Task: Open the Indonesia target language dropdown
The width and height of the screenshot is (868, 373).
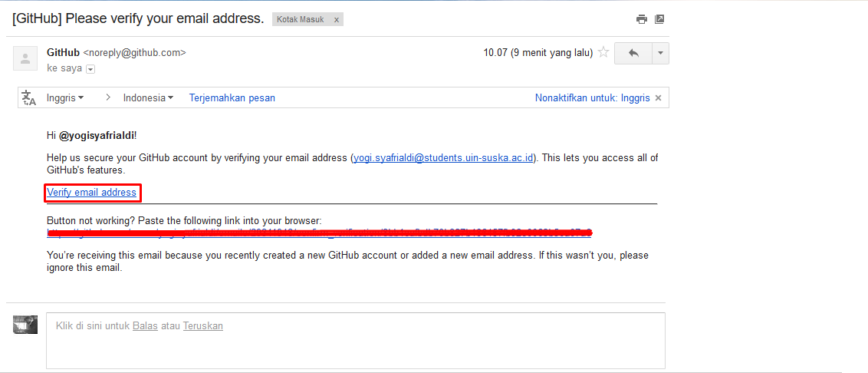Action: [148, 98]
